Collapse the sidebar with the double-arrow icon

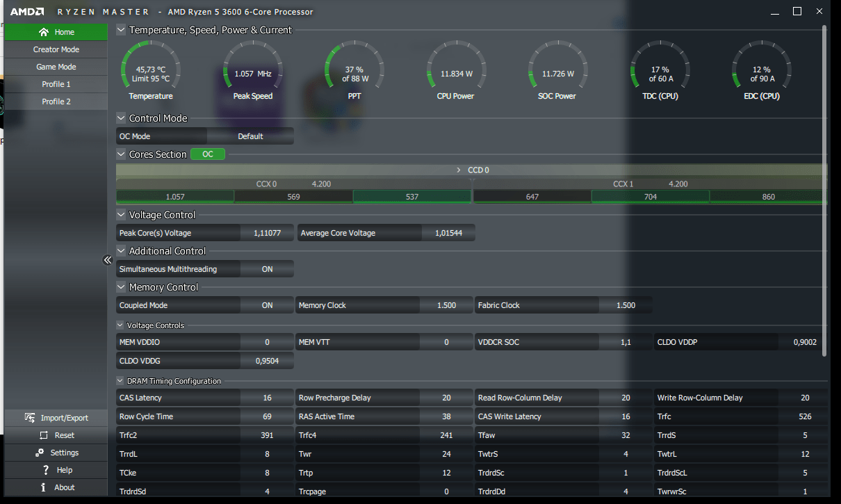click(108, 260)
